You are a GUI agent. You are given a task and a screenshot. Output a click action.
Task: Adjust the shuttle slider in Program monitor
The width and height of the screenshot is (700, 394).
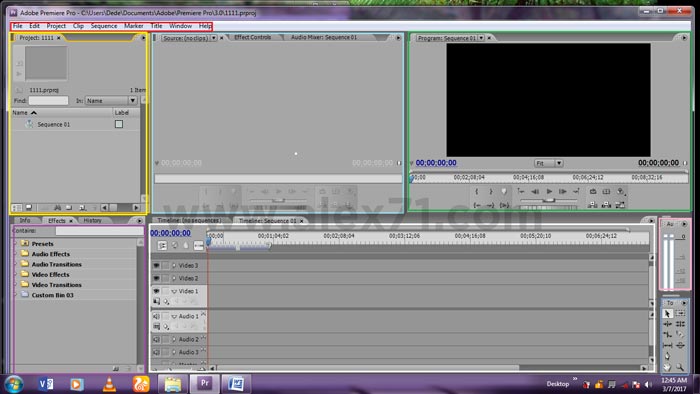[x=549, y=201]
